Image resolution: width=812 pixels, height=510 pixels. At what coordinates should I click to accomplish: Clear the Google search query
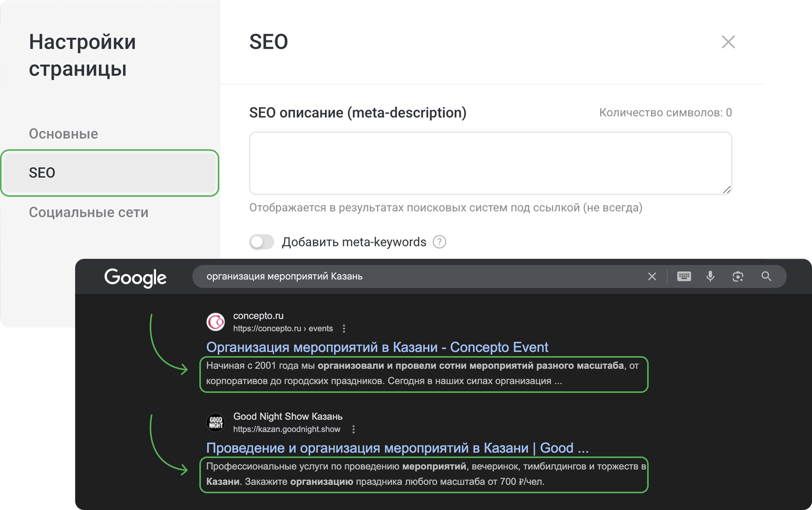652,276
